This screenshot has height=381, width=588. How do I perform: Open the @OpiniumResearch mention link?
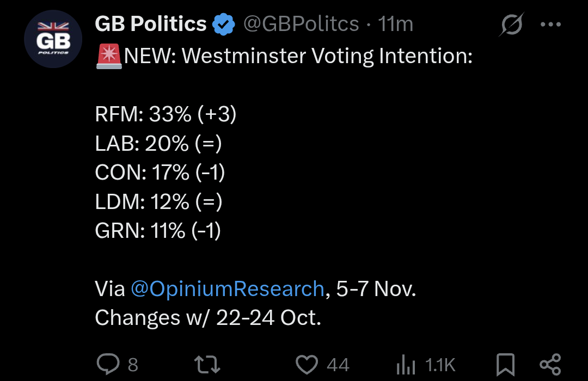click(228, 288)
